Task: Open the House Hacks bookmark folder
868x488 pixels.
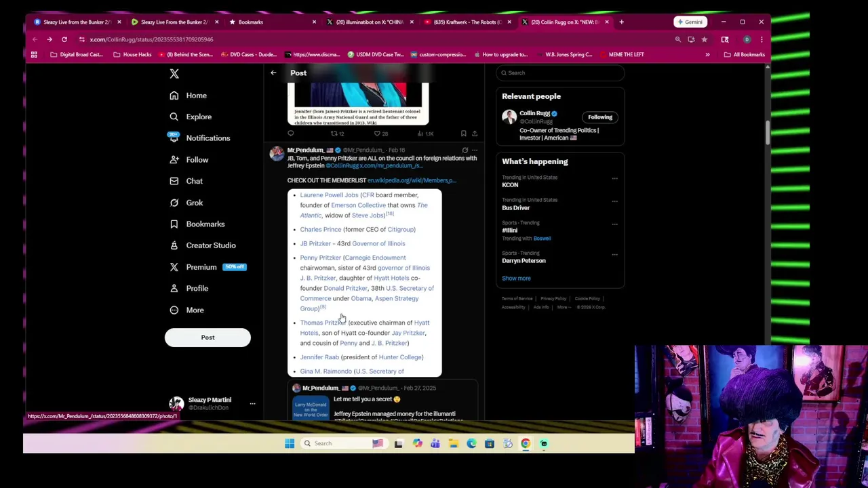Action: tap(132, 55)
